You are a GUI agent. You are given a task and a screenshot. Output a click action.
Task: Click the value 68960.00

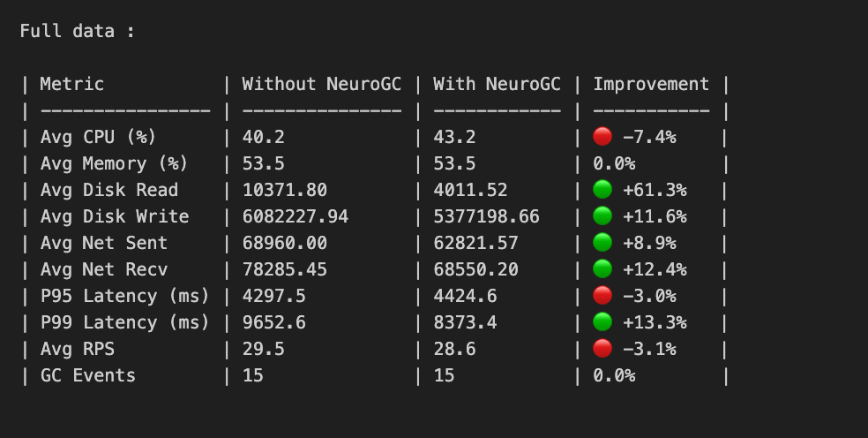(x=285, y=243)
